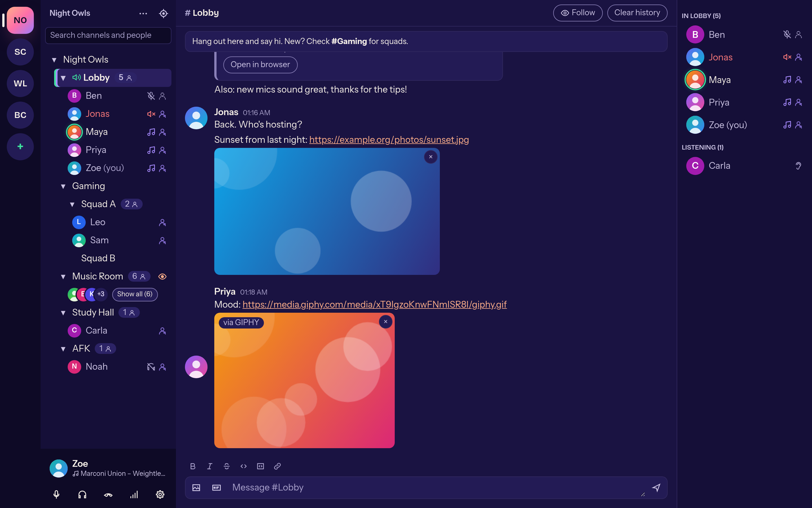Select the NO Night Owls server
Viewport: 812px width, 508px height.
[x=20, y=20]
